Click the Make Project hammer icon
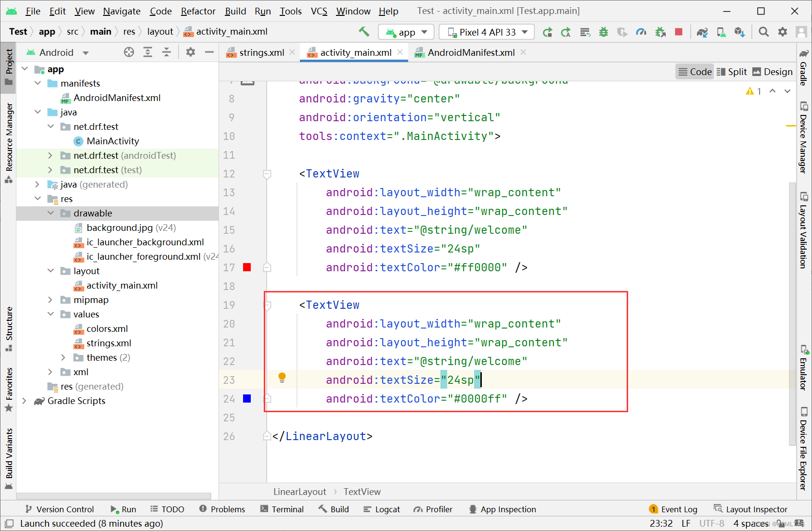The image size is (812, 531). (x=364, y=32)
